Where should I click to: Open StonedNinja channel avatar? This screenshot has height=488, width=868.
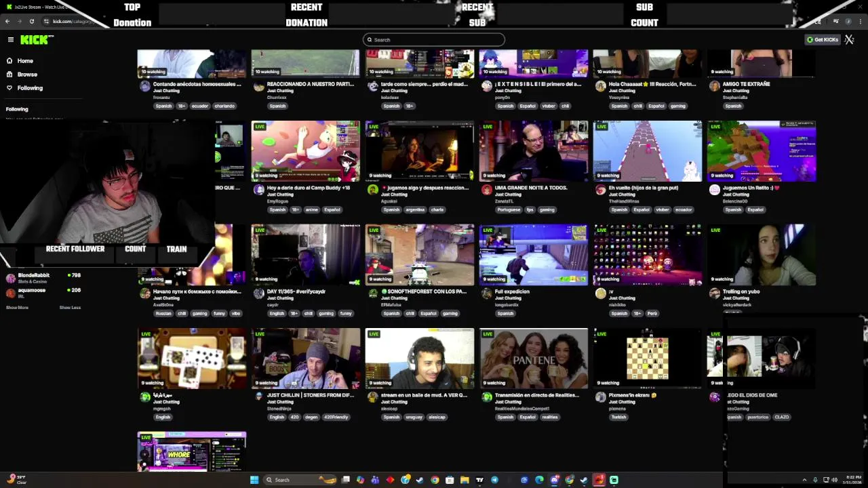258,398
